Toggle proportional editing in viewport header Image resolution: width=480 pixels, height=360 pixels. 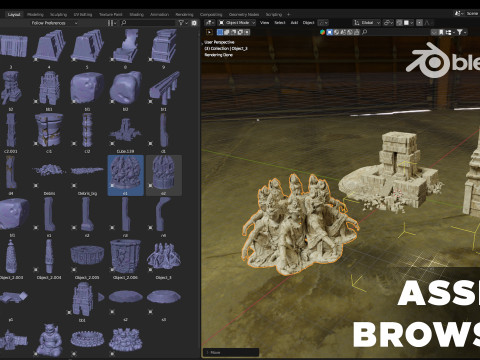419,23
